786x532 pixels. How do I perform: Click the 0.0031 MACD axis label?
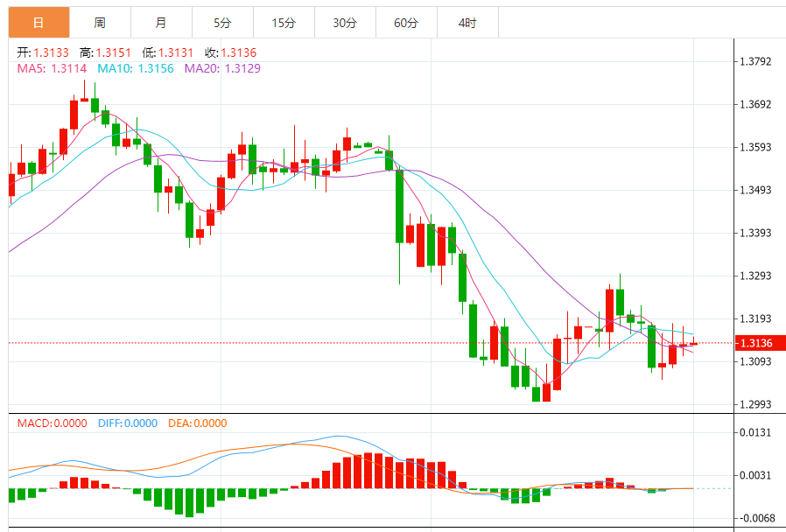click(x=756, y=475)
